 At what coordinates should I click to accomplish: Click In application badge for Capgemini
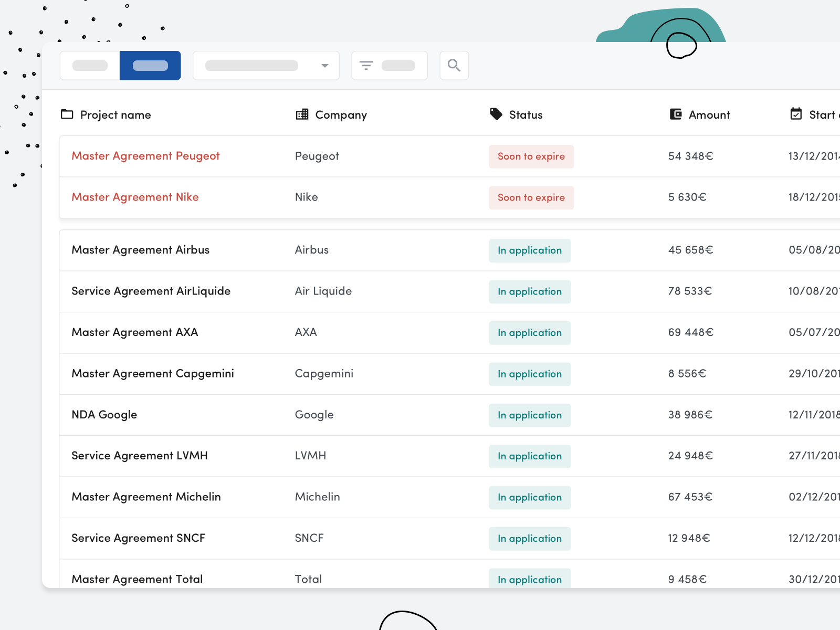point(530,374)
